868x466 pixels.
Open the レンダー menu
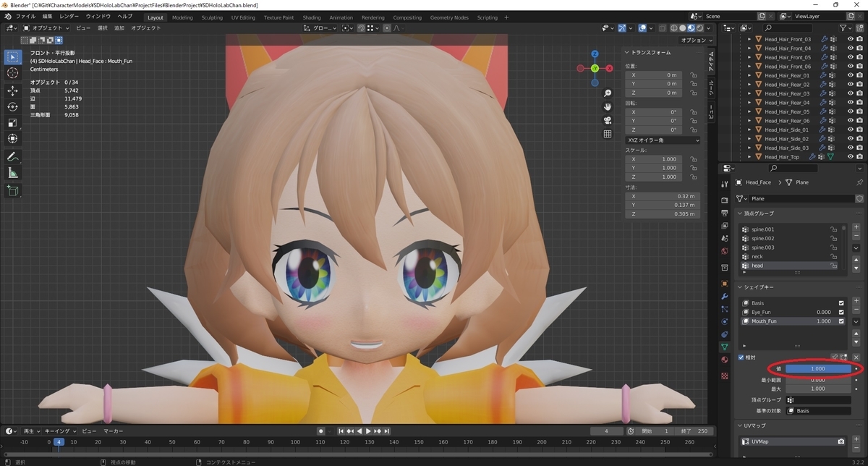[x=69, y=17]
